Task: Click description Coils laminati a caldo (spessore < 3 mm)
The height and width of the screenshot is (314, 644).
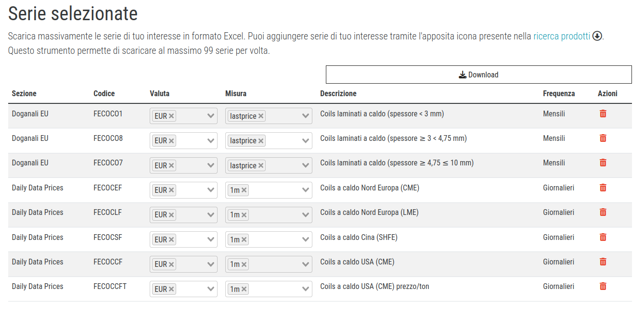Action: (382, 114)
